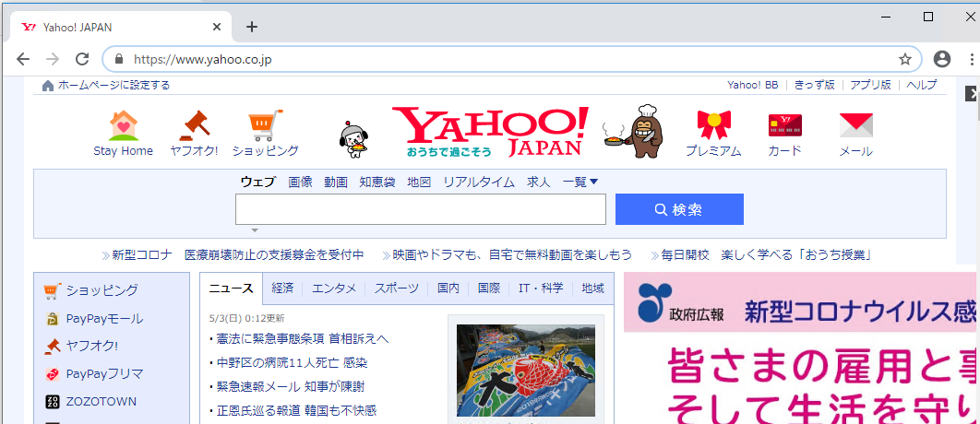Open the ヘルプ link
The image size is (980, 424).
pos(921,86)
